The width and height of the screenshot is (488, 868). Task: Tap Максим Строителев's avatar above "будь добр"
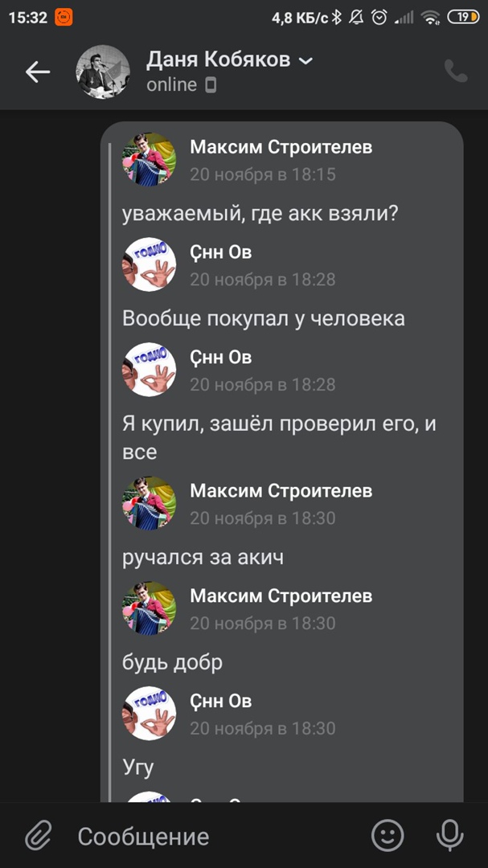point(149,608)
